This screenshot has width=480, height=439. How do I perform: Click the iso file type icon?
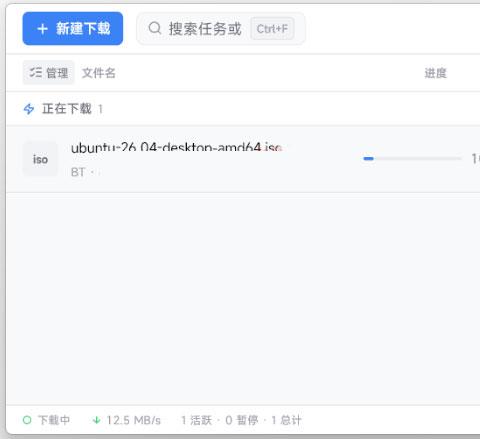click(x=40, y=159)
